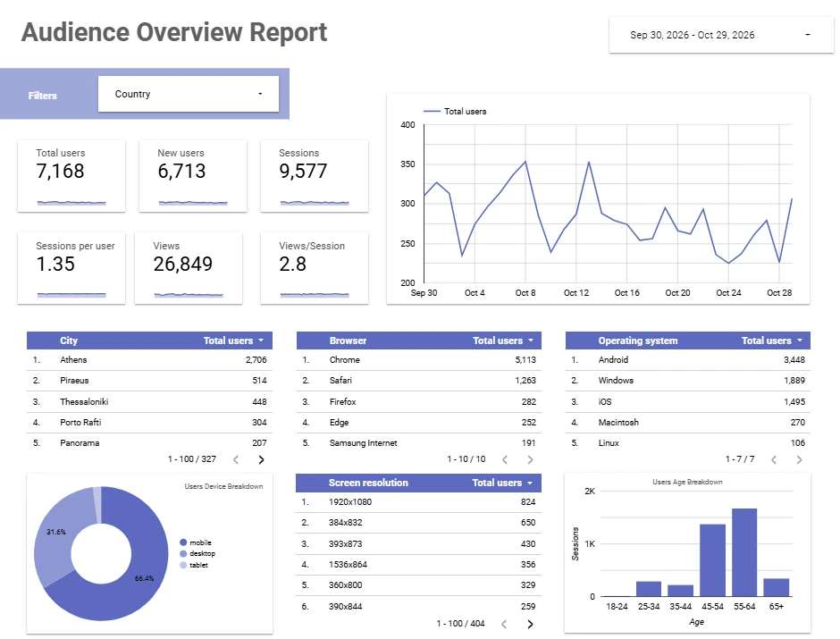Go to previous page of City table
The height and width of the screenshot is (639, 840).
click(x=236, y=459)
